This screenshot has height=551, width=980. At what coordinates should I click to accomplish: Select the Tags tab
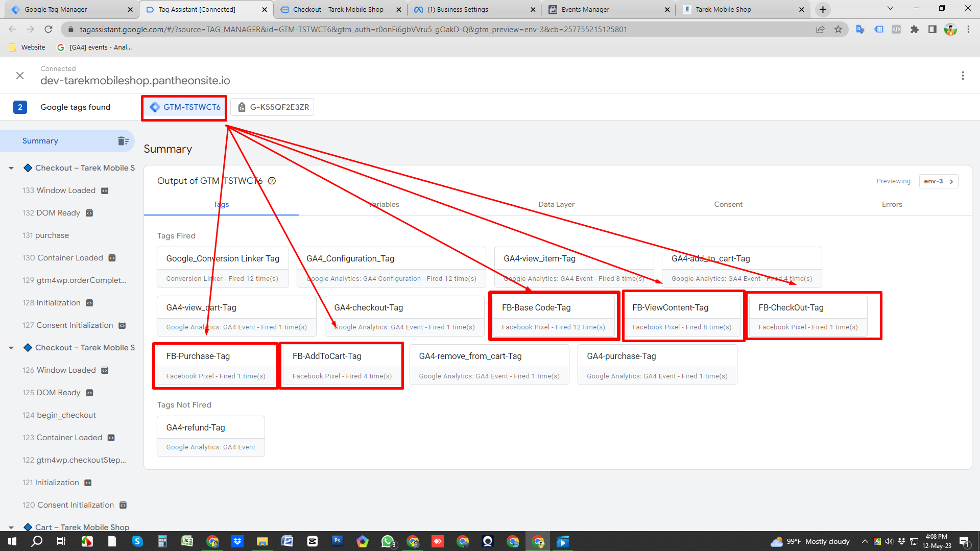coord(221,204)
